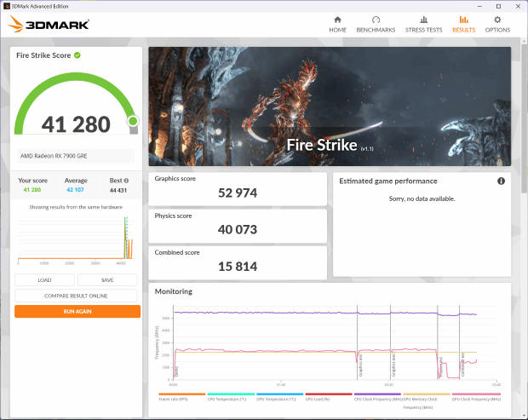The height and width of the screenshot is (420, 528).
Task: Click the orange results chart icon
Action: coord(463,20)
